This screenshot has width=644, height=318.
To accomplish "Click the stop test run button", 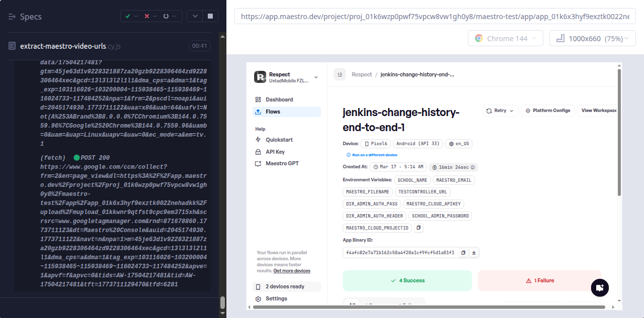I will (210, 16).
